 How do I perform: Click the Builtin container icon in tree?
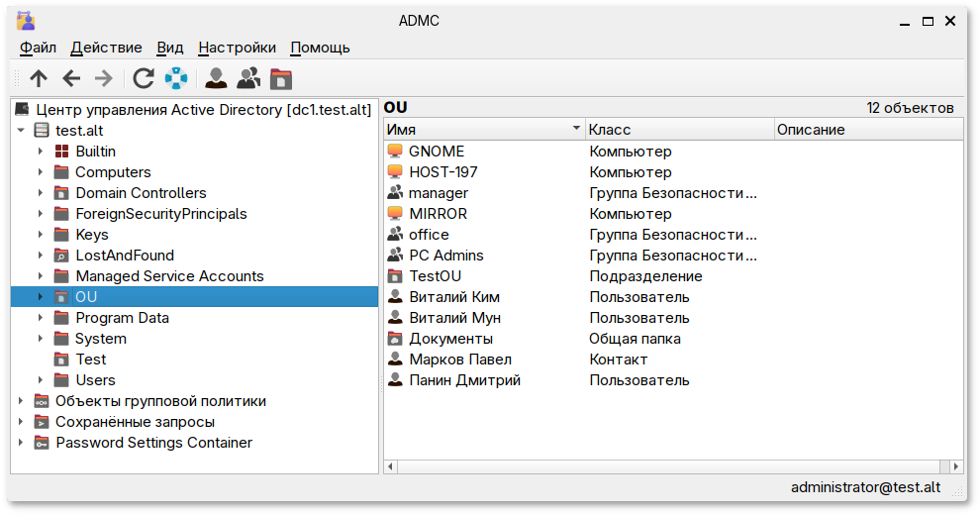[x=62, y=152]
